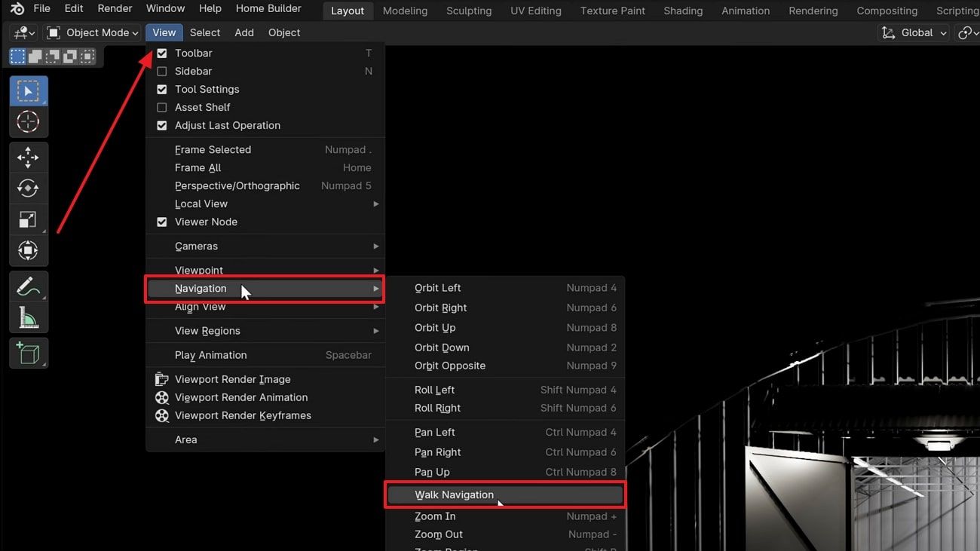The height and width of the screenshot is (551, 980).
Task: Select the Add Cube tool
Action: click(x=28, y=353)
